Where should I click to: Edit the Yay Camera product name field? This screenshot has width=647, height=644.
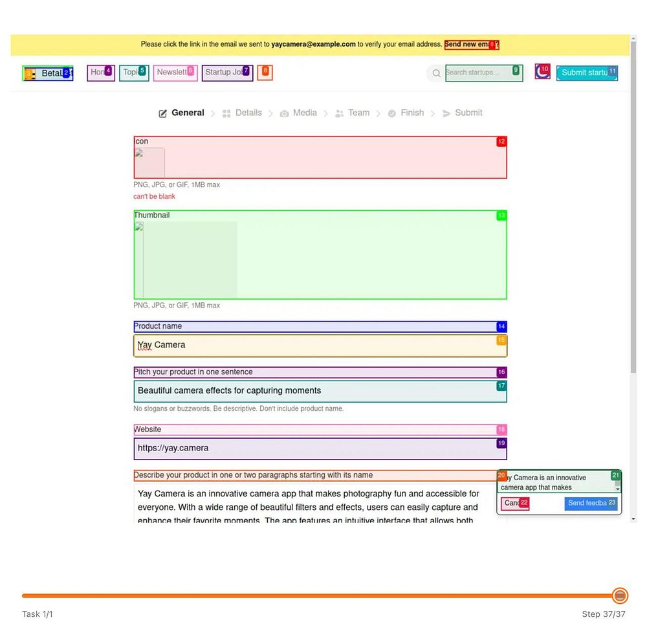point(320,346)
